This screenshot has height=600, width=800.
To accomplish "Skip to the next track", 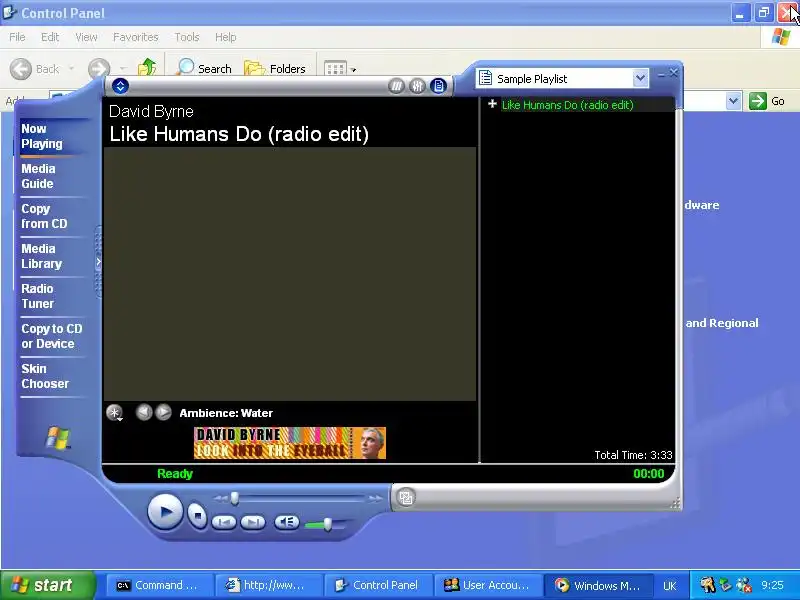I will coord(253,522).
